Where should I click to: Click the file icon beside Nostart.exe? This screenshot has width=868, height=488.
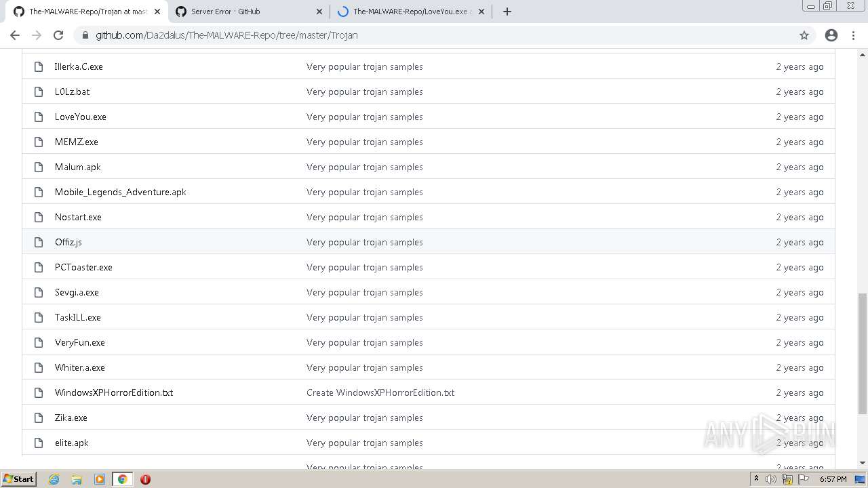click(x=39, y=217)
